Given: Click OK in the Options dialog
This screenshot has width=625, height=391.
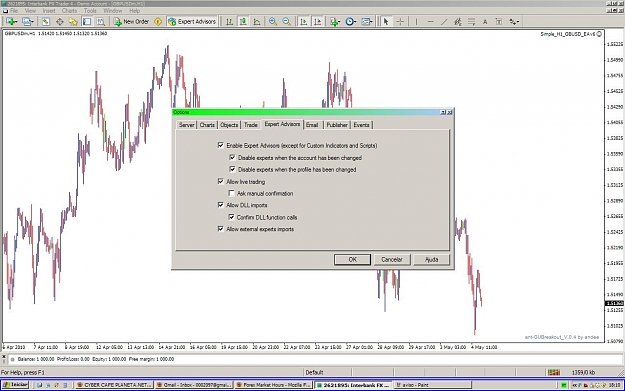Looking at the screenshot, I should click(x=352, y=259).
